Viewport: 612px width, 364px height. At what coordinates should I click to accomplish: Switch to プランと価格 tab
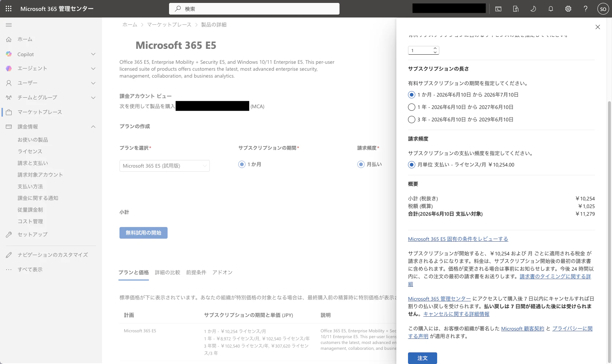(134, 273)
